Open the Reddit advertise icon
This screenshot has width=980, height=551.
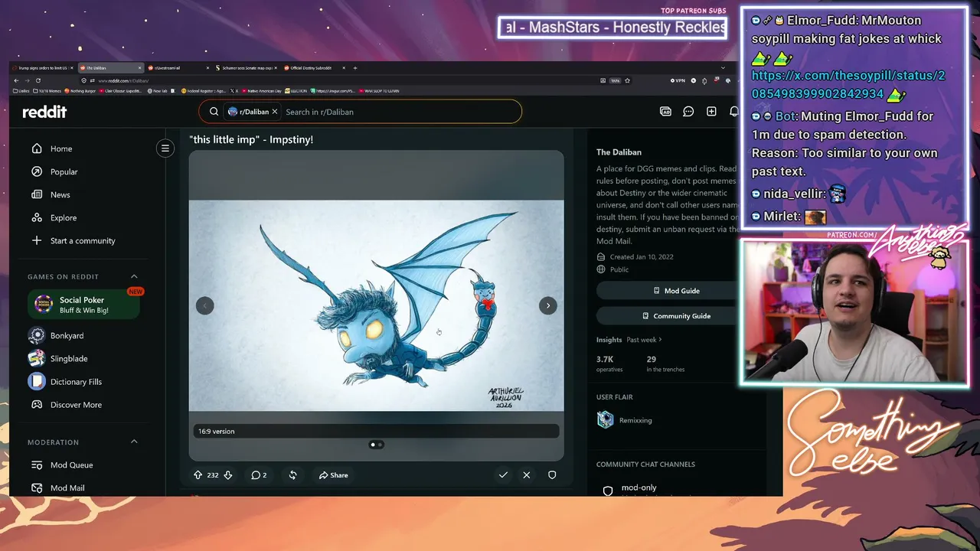click(x=665, y=112)
